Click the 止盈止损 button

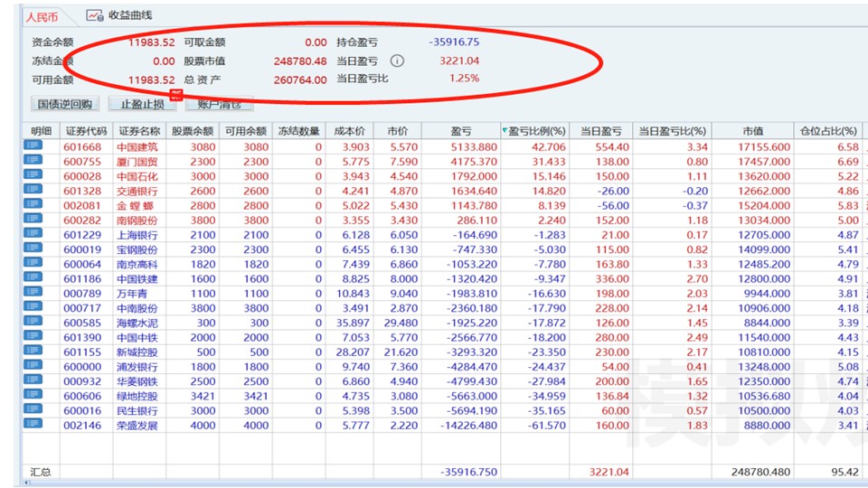[142, 103]
